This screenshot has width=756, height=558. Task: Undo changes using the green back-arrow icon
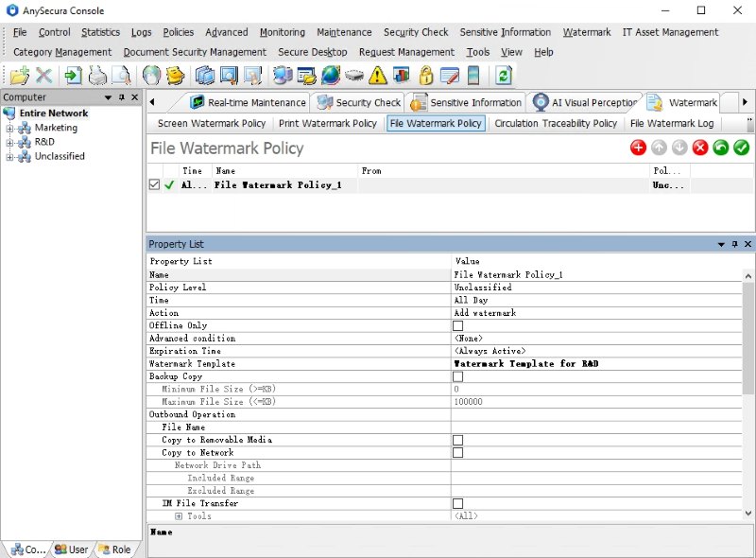pyautogui.click(x=719, y=148)
